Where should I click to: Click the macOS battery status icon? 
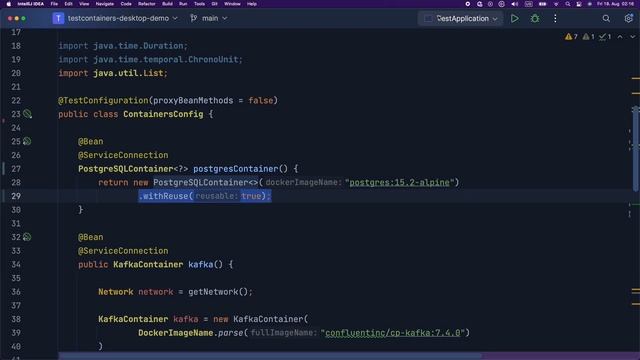[x=542, y=4]
